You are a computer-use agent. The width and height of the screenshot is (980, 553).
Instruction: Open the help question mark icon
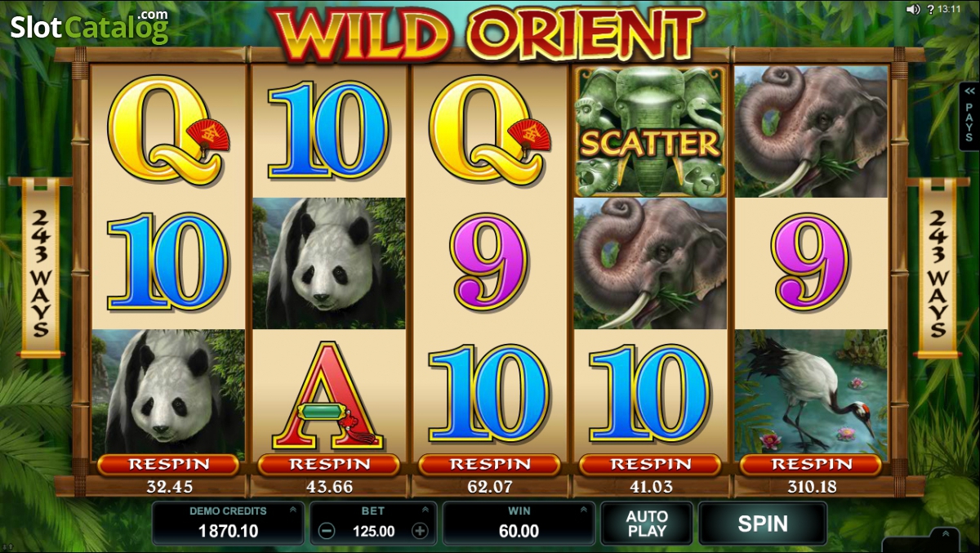[929, 9]
